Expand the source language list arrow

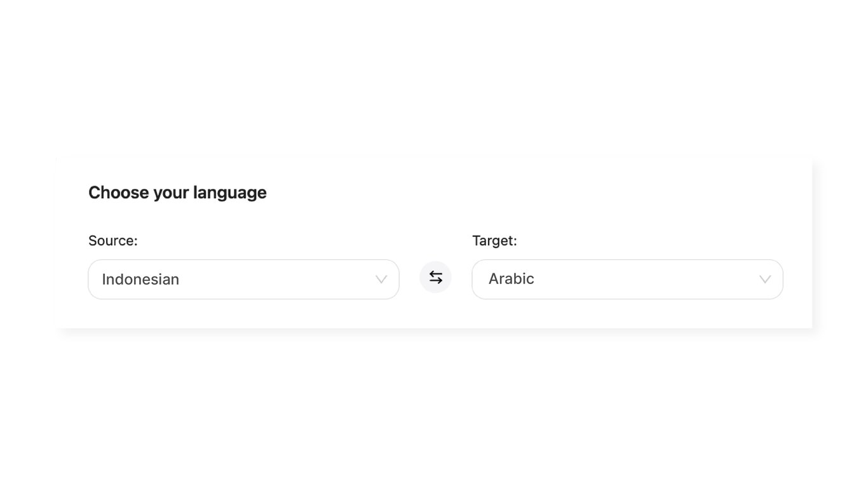point(381,280)
